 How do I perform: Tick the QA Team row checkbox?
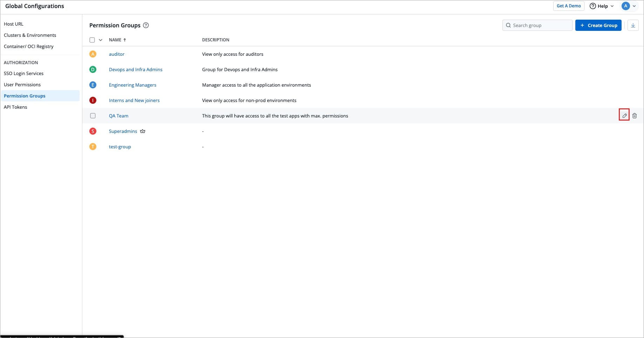pyautogui.click(x=93, y=116)
